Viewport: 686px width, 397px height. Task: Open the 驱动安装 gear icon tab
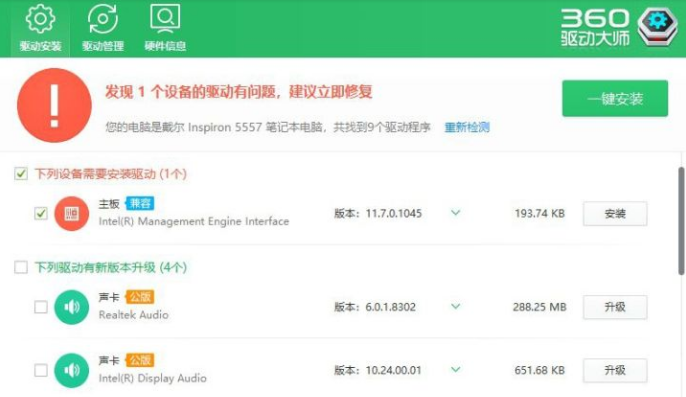click(x=40, y=28)
